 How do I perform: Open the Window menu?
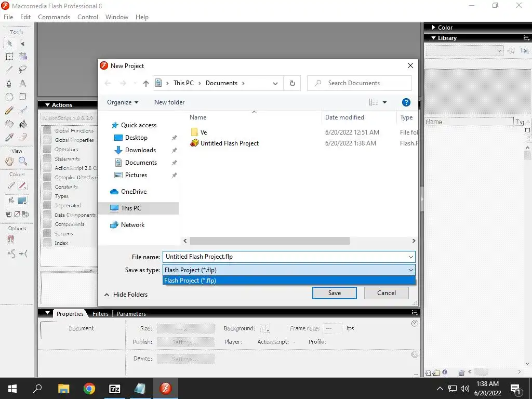click(117, 17)
